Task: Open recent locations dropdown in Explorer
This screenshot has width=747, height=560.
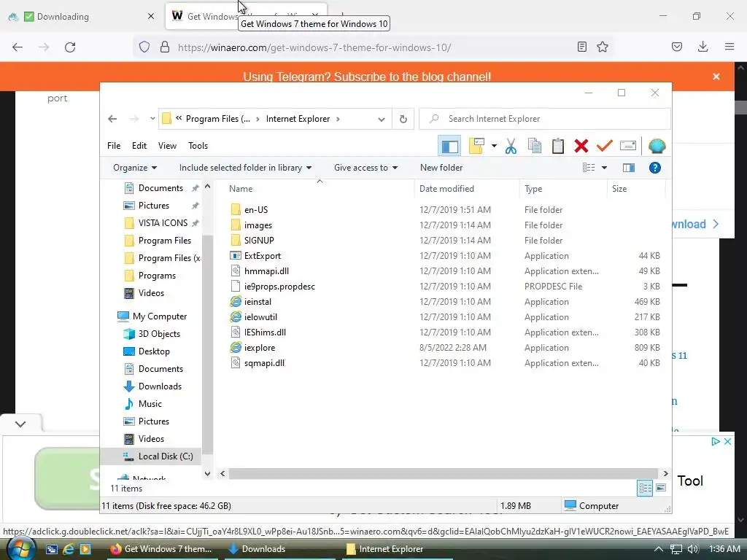Action: click(152, 119)
